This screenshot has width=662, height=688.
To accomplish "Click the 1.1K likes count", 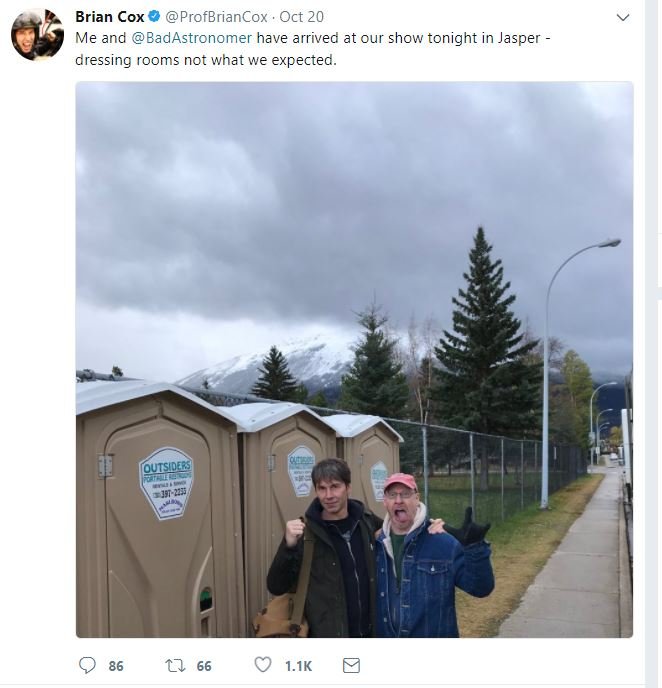I will (x=298, y=666).
